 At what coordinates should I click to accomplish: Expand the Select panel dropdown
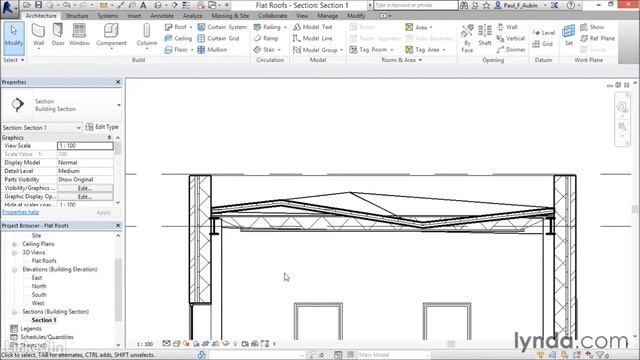(14, 60)
